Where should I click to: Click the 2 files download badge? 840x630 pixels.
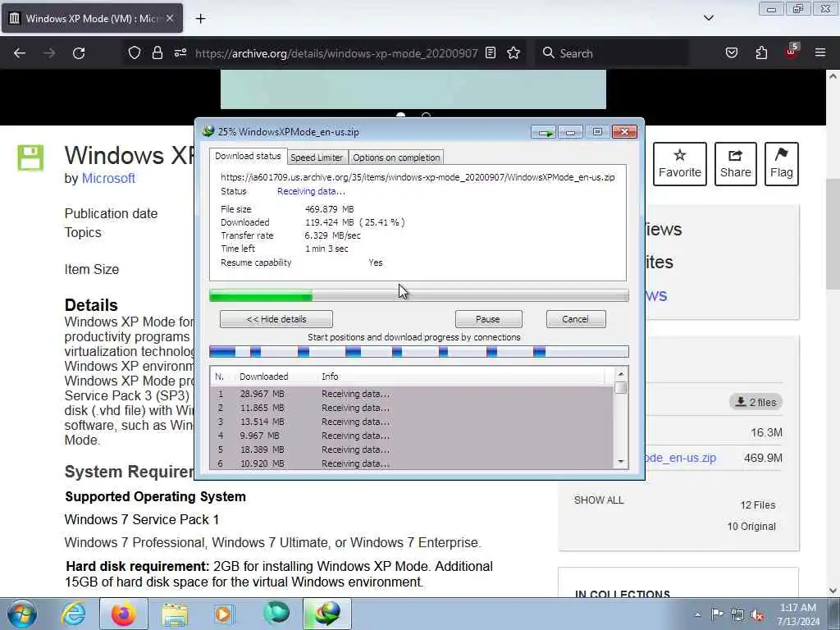pyautogui.click(x=756, y=402)
